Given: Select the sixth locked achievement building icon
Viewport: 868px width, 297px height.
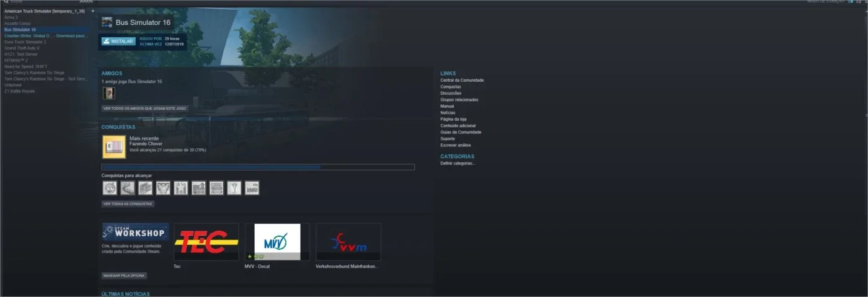Looking at the screenshot, I should pyautogui.click(x=198, y=188).
